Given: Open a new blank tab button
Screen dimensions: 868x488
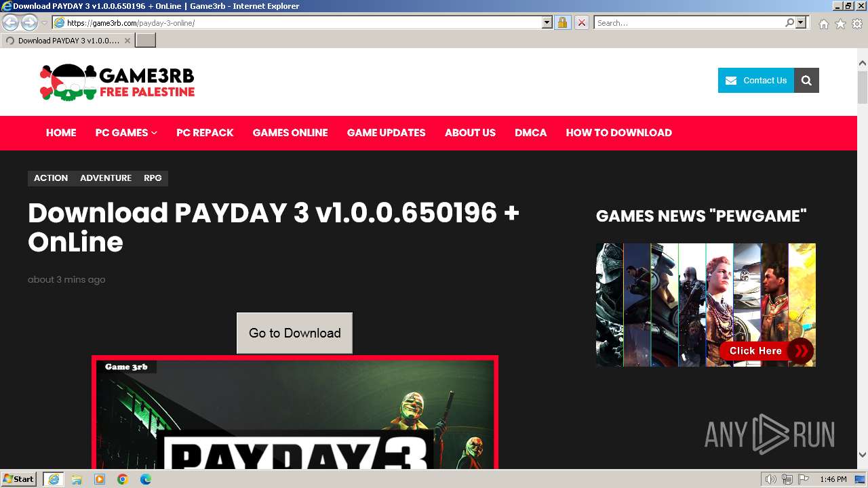Looking at the screenshot, I should click(x=146, y=41).
